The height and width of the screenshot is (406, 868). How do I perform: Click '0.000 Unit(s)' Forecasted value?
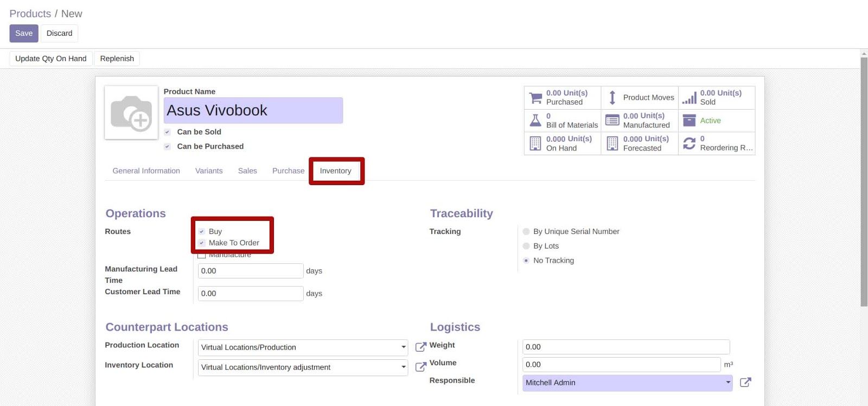646,139
